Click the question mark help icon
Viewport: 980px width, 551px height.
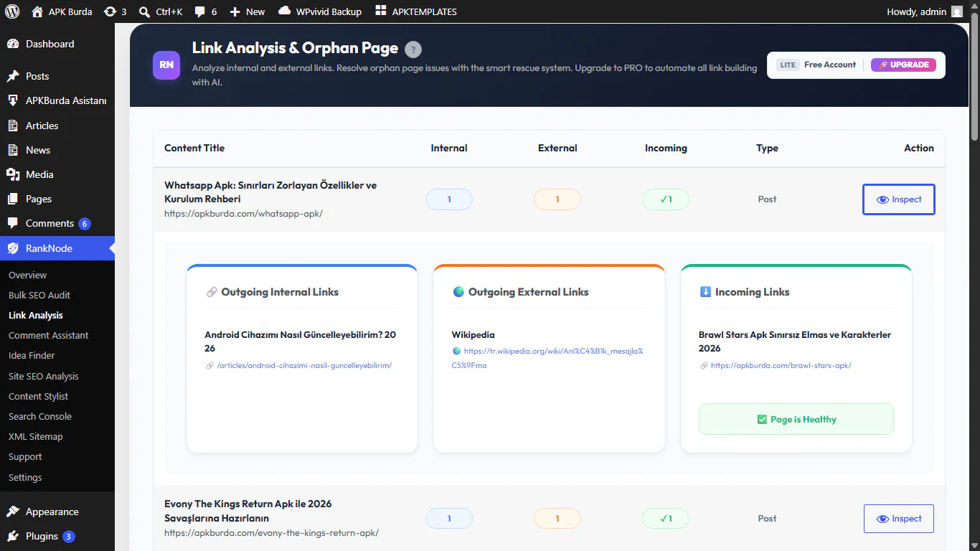click(413, 50)
